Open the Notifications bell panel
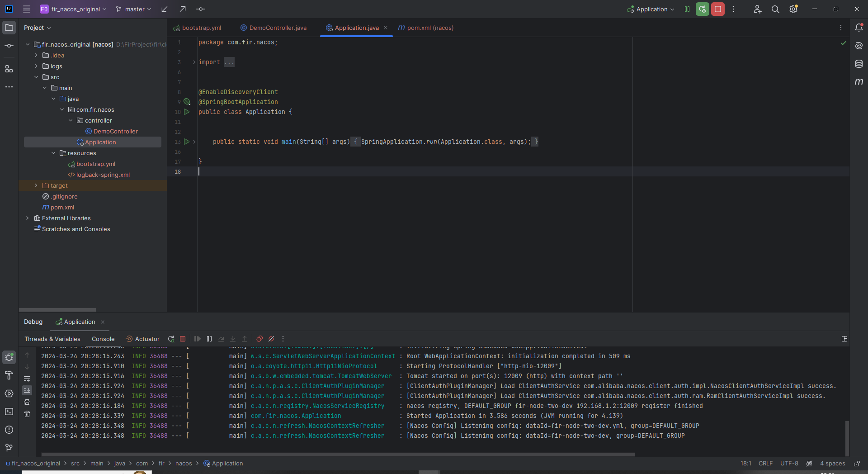 [859, 28]
